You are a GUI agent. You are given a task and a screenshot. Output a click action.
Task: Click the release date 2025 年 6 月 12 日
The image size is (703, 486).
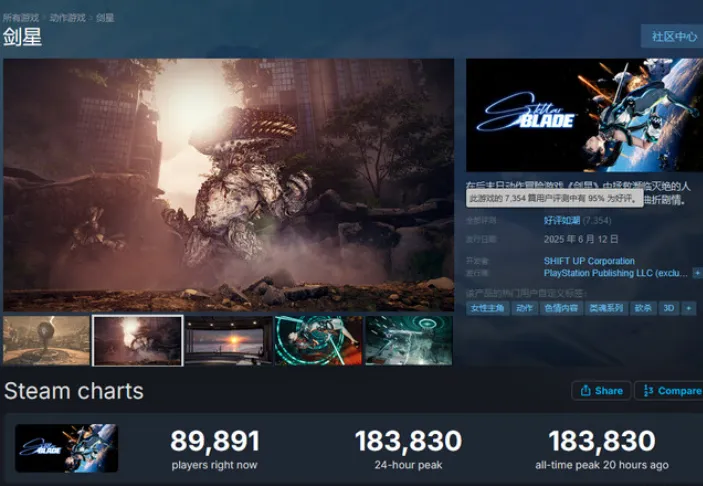point(581,239)
